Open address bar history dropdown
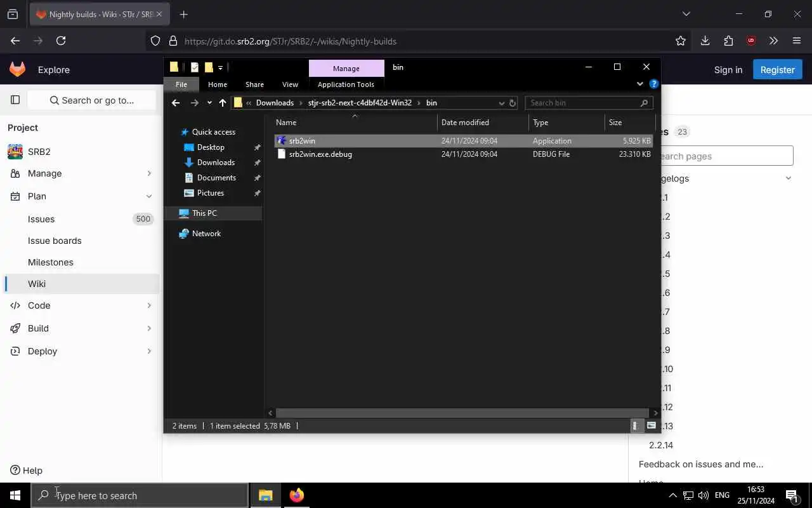The width and height of the screenshot is (812, 508). pyautogui.click(x=501, y=103)
